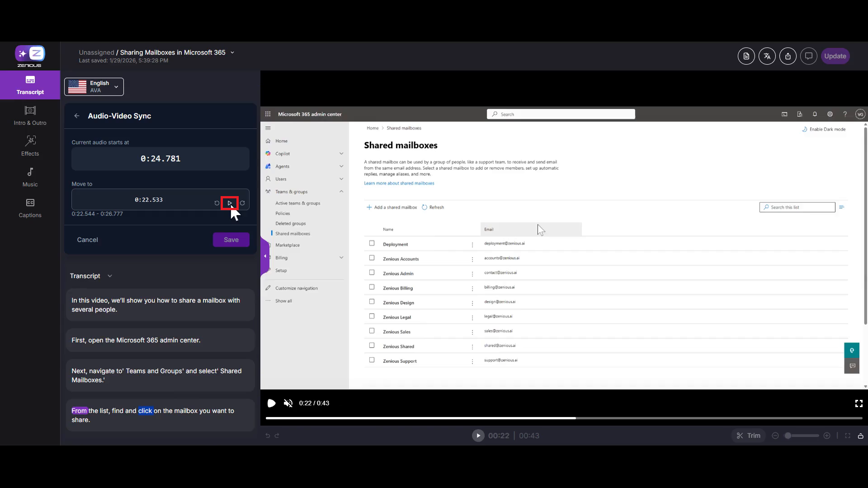868x488 pixels.
Task: Open the Captions tab
Action: 30,207
